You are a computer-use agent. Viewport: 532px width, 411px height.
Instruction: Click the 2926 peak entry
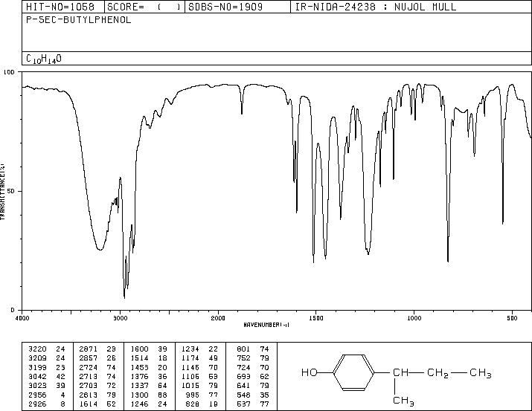[46, 404]
